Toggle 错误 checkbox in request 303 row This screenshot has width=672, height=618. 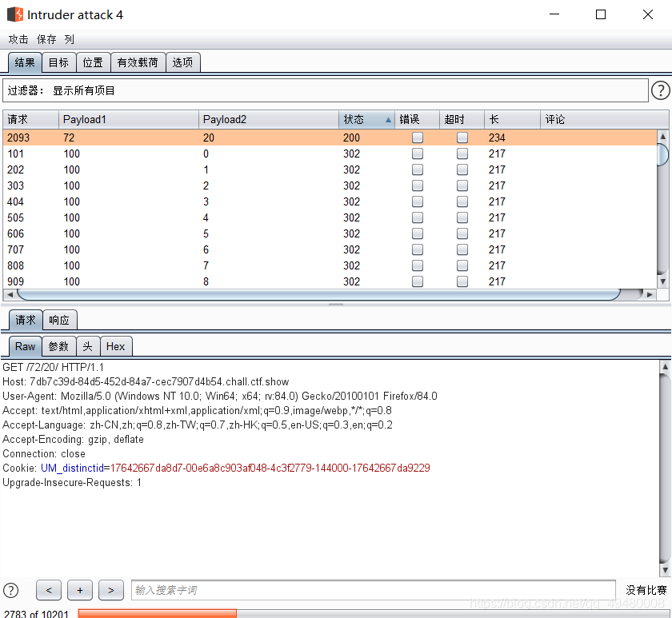click(x=418, y=185)
